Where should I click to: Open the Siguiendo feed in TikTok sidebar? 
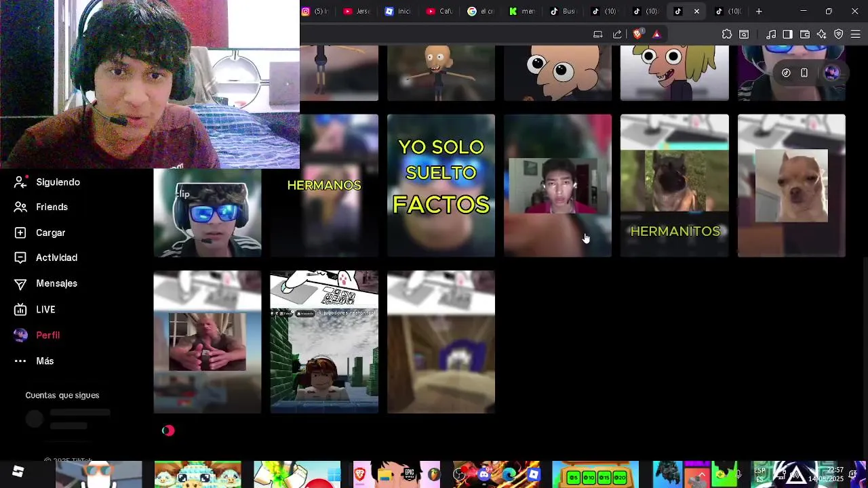(47, 182)
